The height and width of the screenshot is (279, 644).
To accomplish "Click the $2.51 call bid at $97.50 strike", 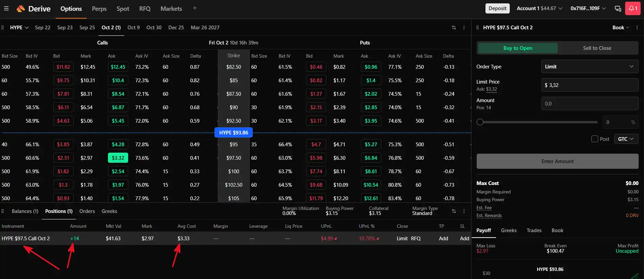I will tap(63, 158).
